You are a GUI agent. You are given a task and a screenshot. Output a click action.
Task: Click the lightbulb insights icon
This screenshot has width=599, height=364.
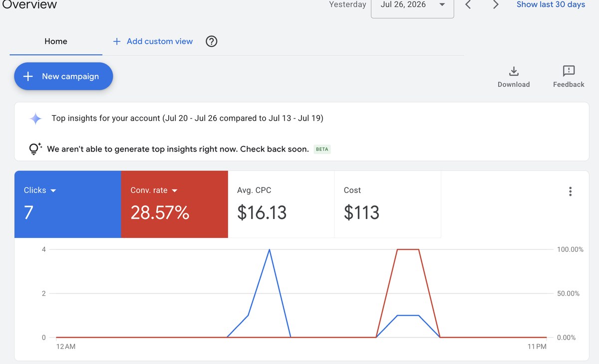(x=35, y=149)
